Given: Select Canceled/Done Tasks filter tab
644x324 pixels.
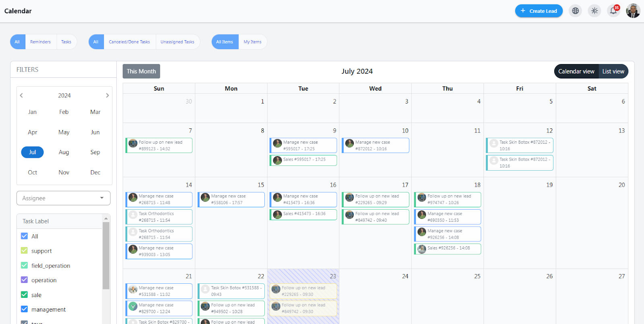Looking at the screenshot, I should [x=129, y=42].
